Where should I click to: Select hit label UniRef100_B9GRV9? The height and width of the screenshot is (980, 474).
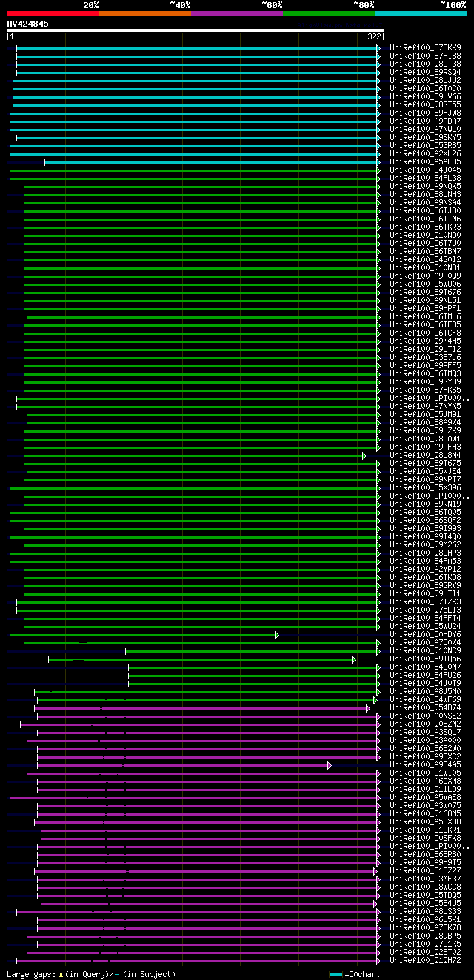tap(425, 586)
